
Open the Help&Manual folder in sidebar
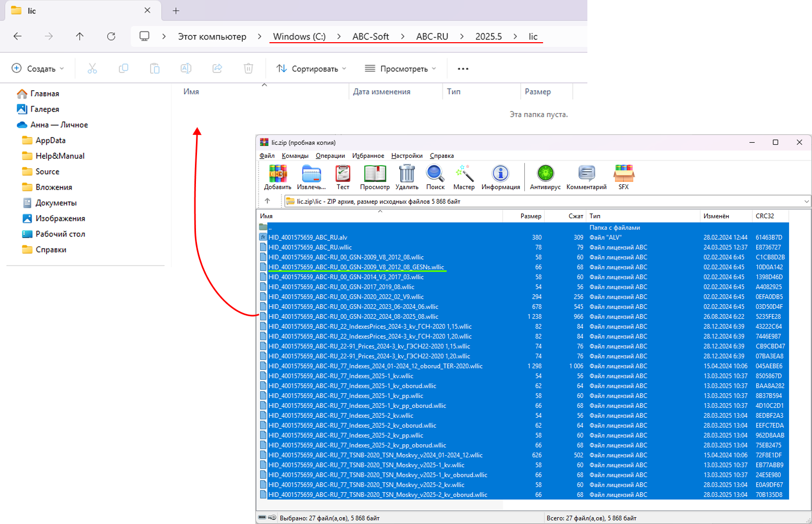pos(53,156)
